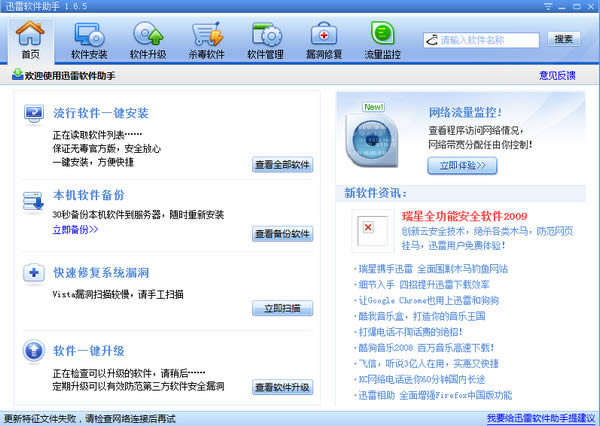Open the 软件管理 gear icon
This screenshot has height=426, width=600.
266,34
